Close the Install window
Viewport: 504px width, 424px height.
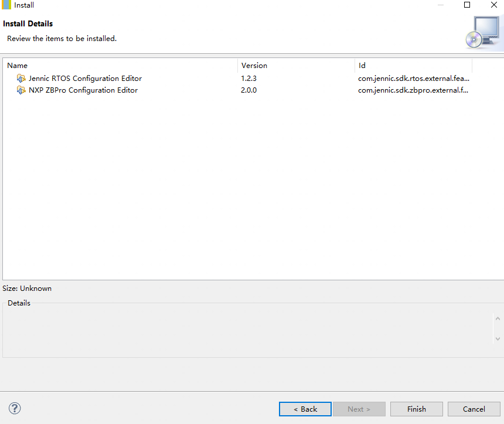click(494, 5)
